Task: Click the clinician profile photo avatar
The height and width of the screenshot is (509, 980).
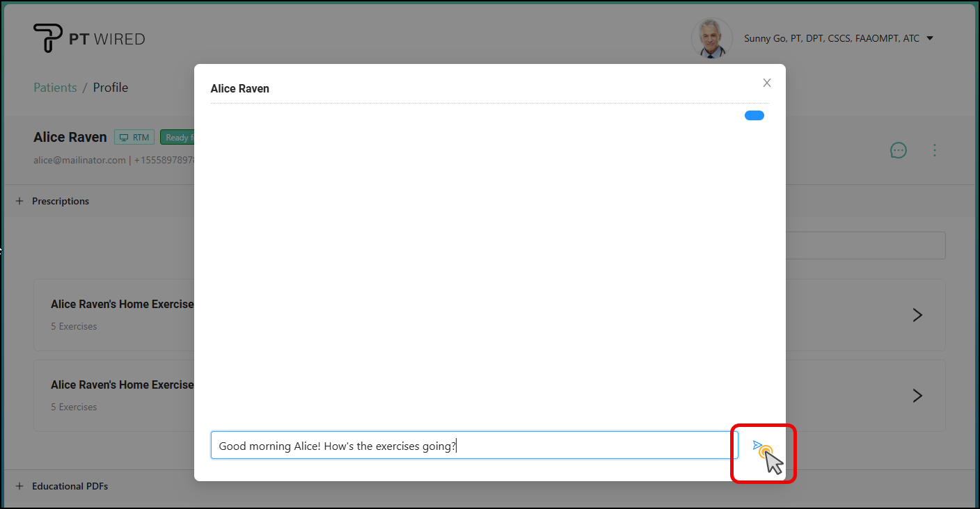Action: pyautogui.click(x=711, y=38)
